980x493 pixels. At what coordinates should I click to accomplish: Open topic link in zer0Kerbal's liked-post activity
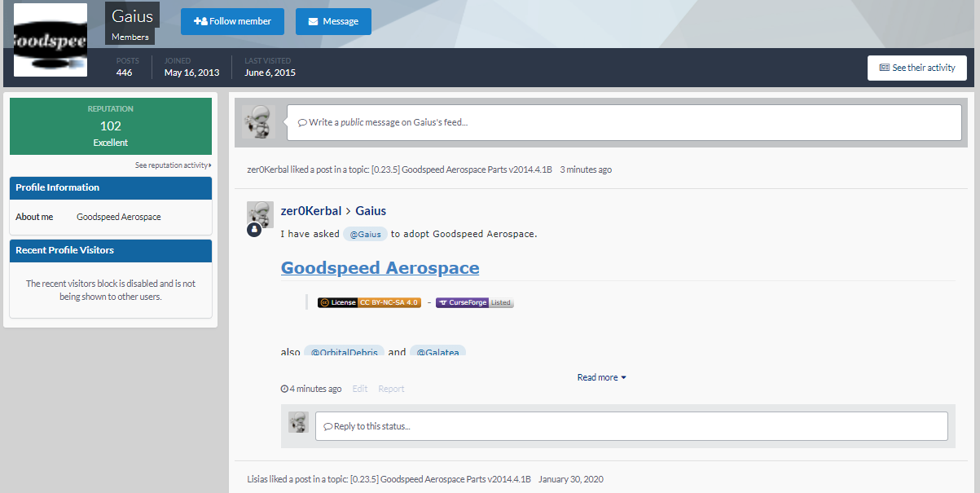pyautogui.click(x=462, y=169)
